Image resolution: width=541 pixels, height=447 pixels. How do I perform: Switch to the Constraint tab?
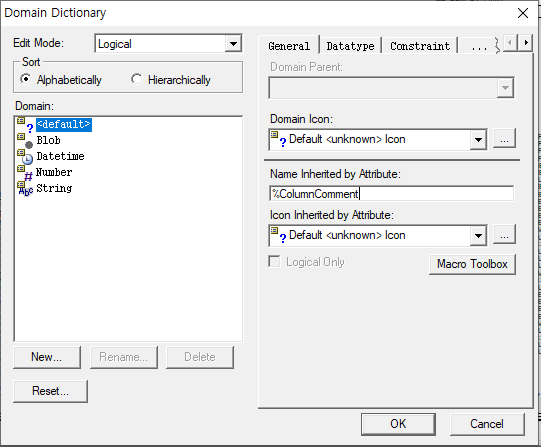pos(420,46)
